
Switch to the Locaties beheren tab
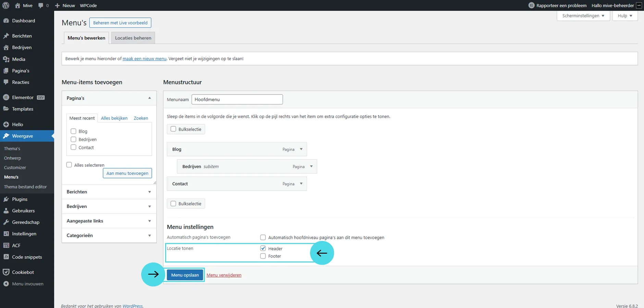tap(133, 38)
